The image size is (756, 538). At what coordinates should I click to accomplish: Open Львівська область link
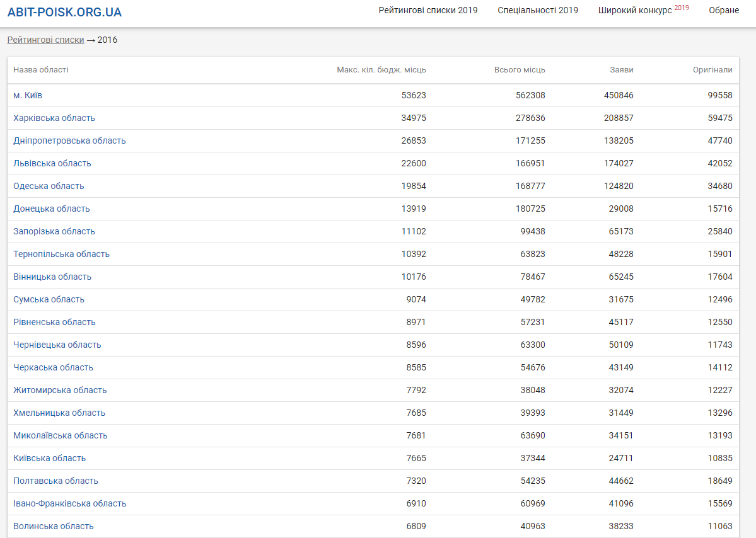tap(52, 163)
